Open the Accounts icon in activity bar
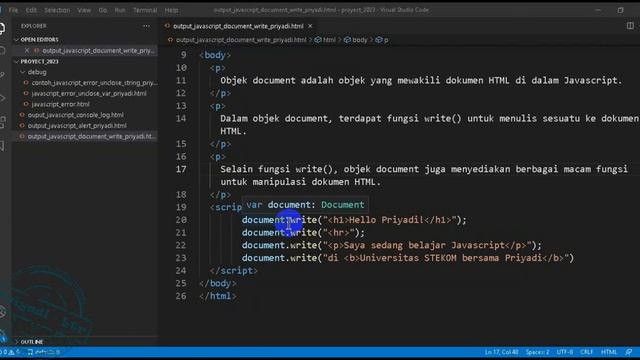The height and width of the screenshot is (360, 640). tap(2, 312)
